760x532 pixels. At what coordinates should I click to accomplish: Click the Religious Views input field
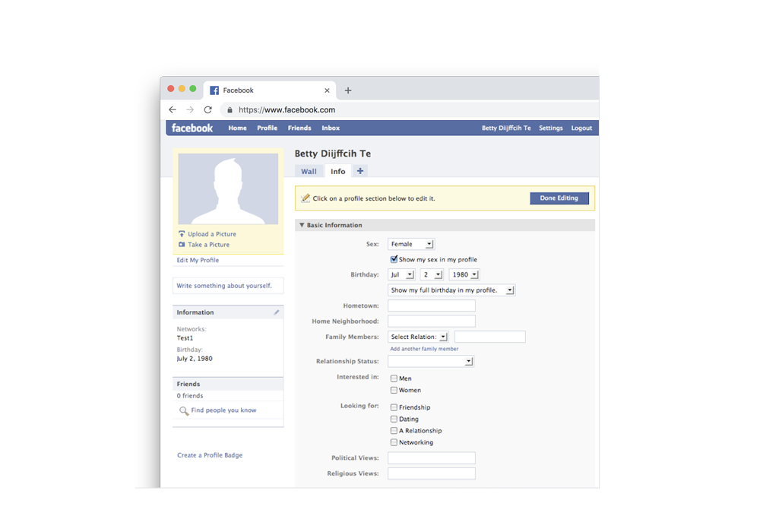432,473
